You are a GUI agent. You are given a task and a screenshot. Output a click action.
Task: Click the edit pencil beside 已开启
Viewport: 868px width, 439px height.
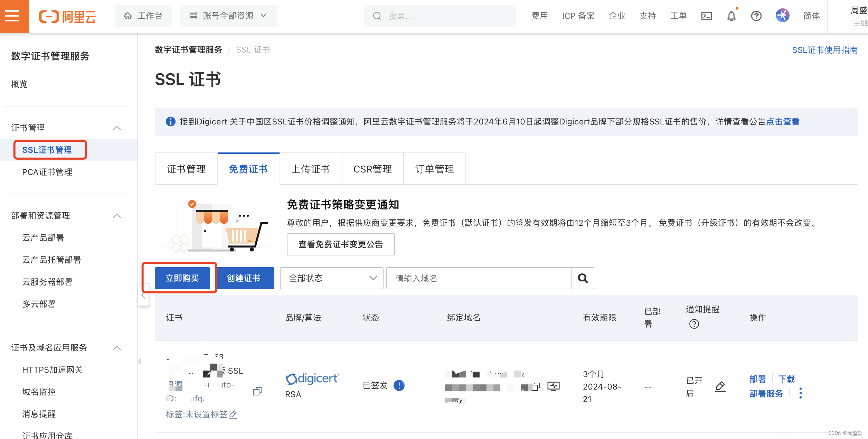coord(720,386)
